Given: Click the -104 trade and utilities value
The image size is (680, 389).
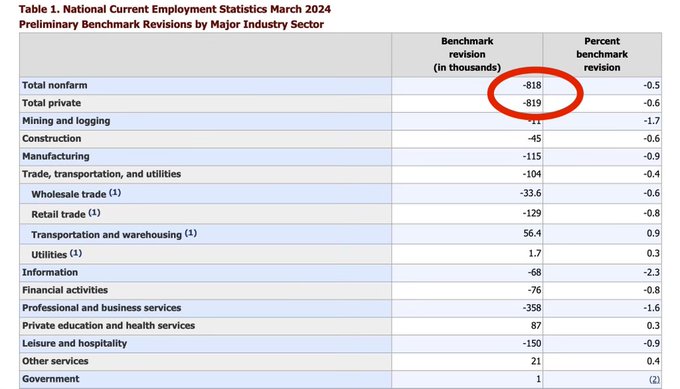Looking at the screenshot, I should 532,174.
